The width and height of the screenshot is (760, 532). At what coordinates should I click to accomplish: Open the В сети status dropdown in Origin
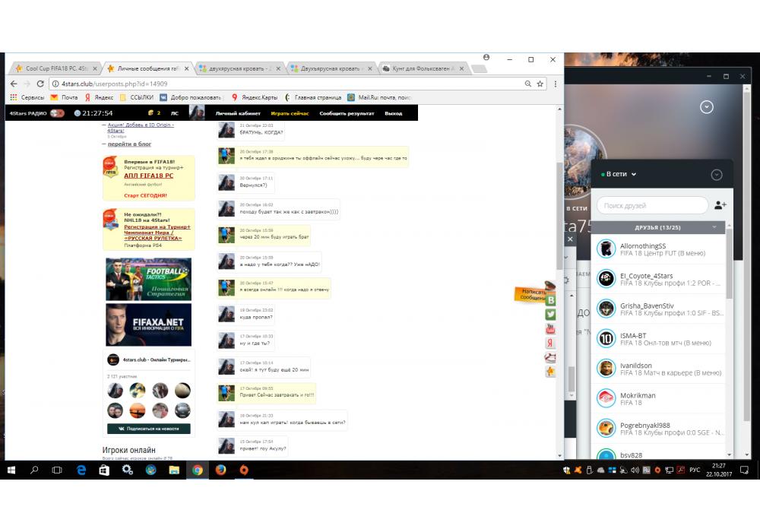pyautogui.click(x=619, y=174)
